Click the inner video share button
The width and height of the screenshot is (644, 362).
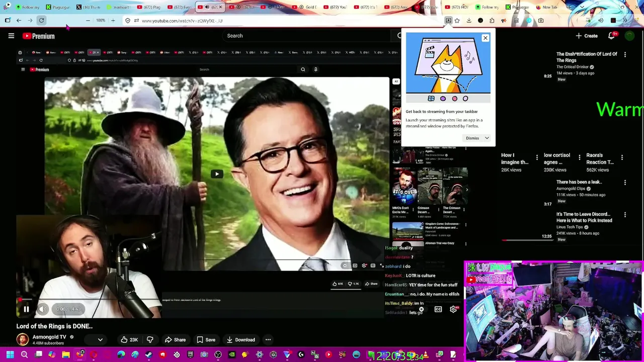[371, 284]
